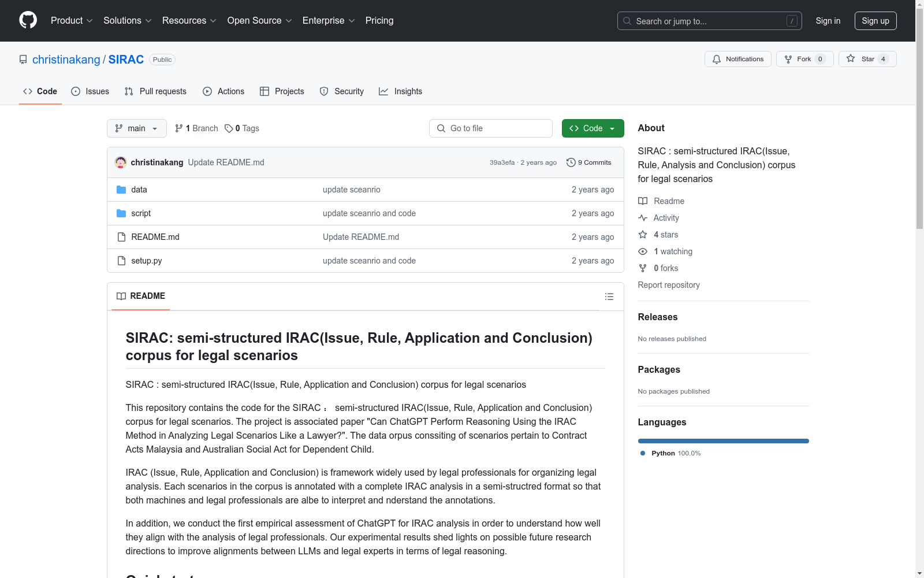This screenshot has width=924, height=578.
Task: Open the Pricing page
Action: [379, 20]
